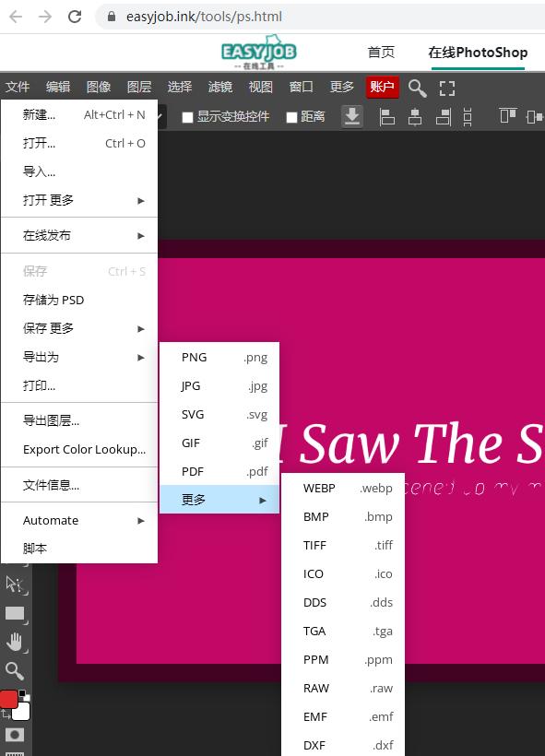Select the Hand tool
545x756 pixels.
(x=15, y=643)
